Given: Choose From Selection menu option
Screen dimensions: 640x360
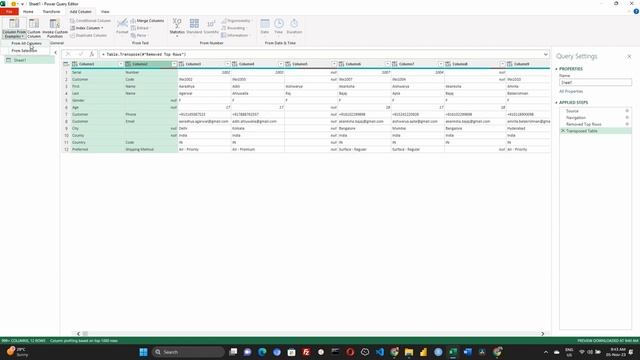Looking at the screenshot, I should click(25, 50).
